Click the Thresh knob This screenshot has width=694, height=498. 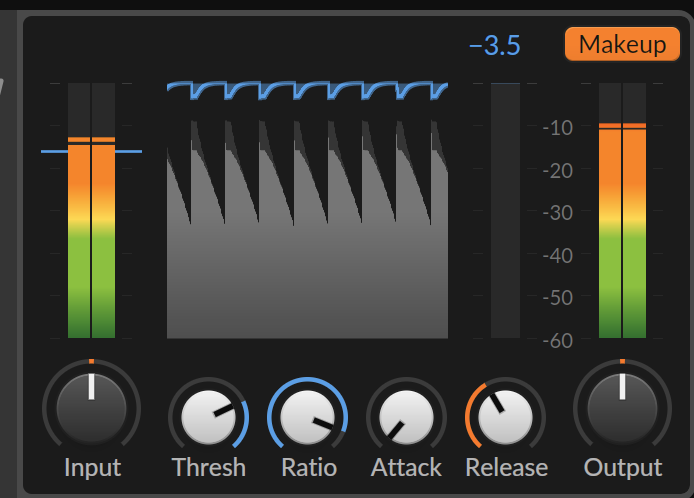pos(208,417)
